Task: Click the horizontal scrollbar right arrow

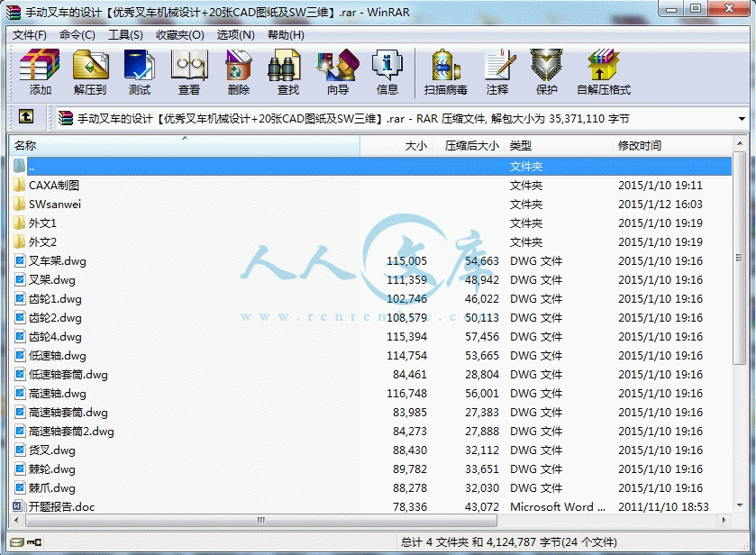Action: tap(724, 520)
